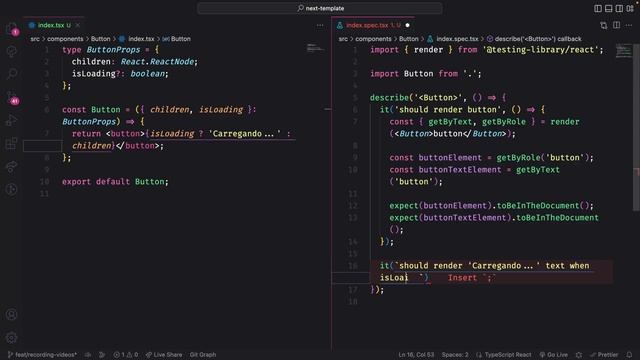This screenshot has width=640, height=360.
Task: Click the left editor minimap
Action: tap(316, 48)
